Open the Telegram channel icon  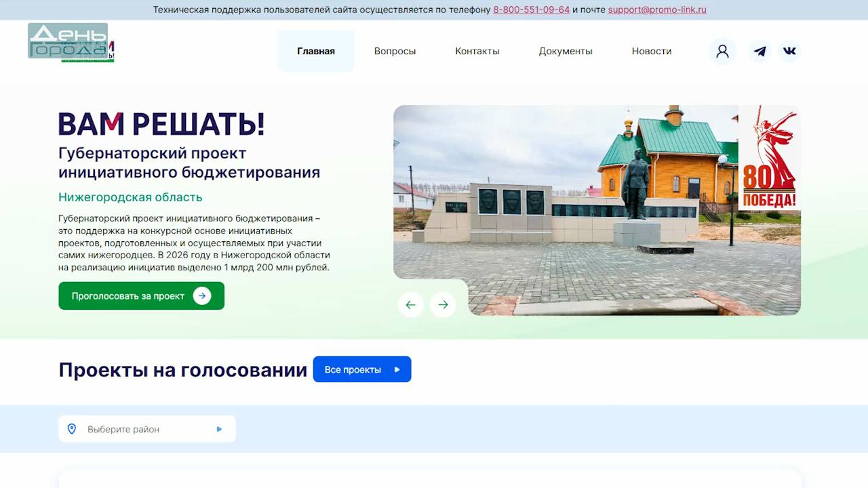[x=760, y=51]
